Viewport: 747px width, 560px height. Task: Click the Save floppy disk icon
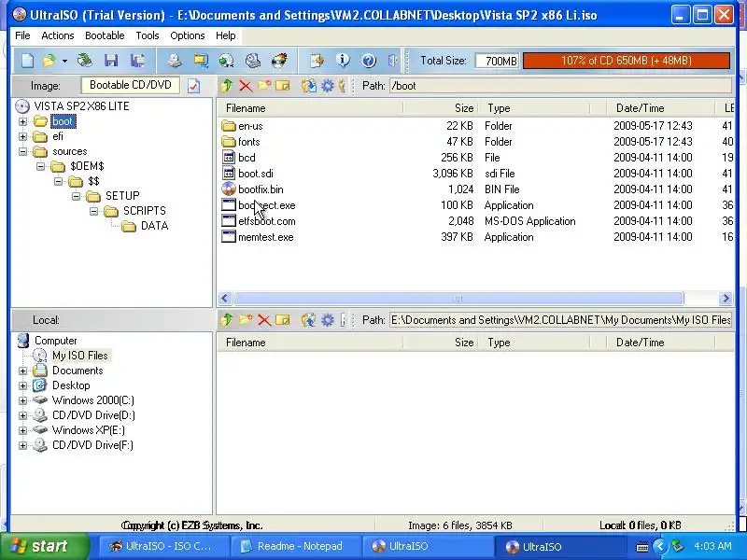pyautogui.click(x=111, y=61)
